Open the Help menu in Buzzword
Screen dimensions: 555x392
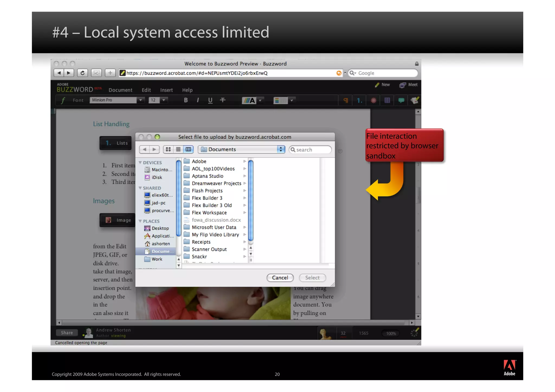click(x=187, y=90)
